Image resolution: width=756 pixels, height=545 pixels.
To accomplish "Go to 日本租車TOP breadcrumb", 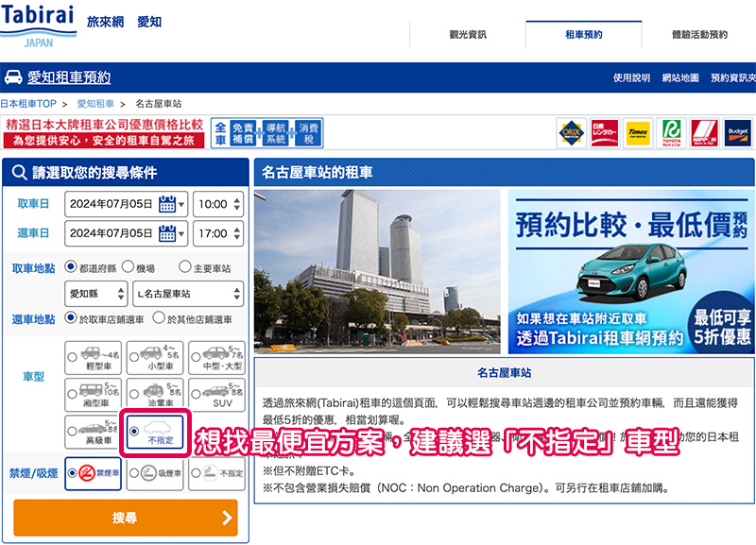I will (28, 104).
